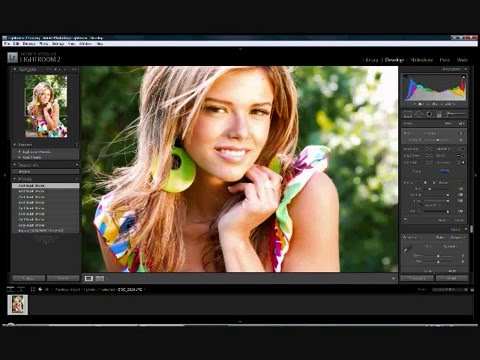Select the filmstrip photo thumbnail

click(18, 304)
